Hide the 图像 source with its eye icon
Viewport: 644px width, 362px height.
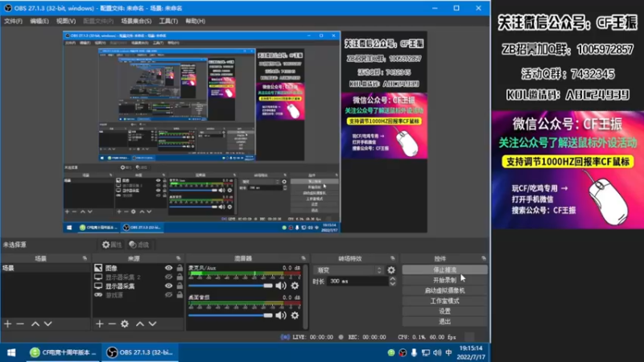point(168,268)
